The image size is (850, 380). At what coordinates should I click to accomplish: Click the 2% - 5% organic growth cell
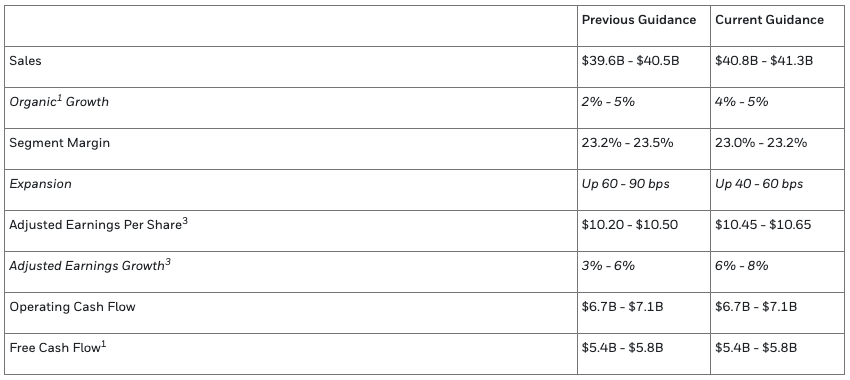(608, 102)
